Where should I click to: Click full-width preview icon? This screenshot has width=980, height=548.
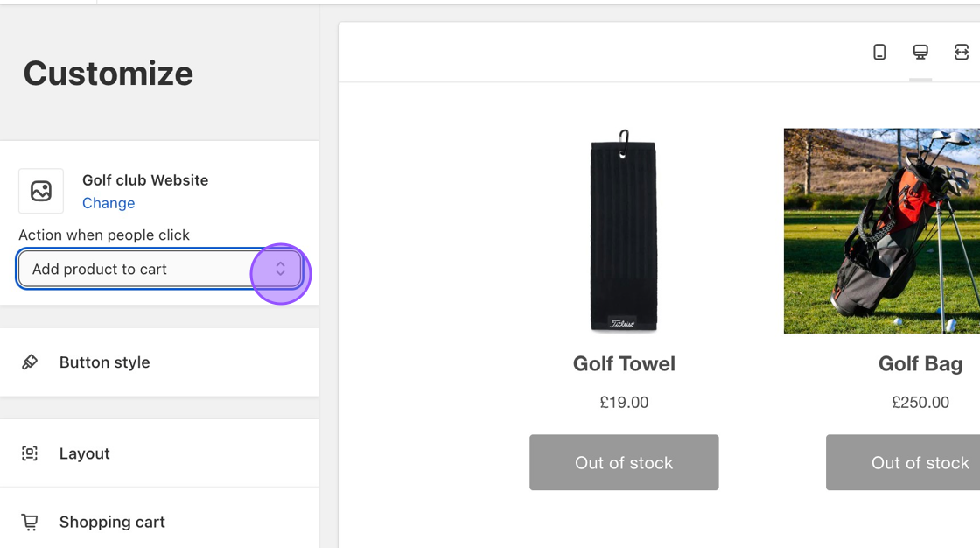961,53
